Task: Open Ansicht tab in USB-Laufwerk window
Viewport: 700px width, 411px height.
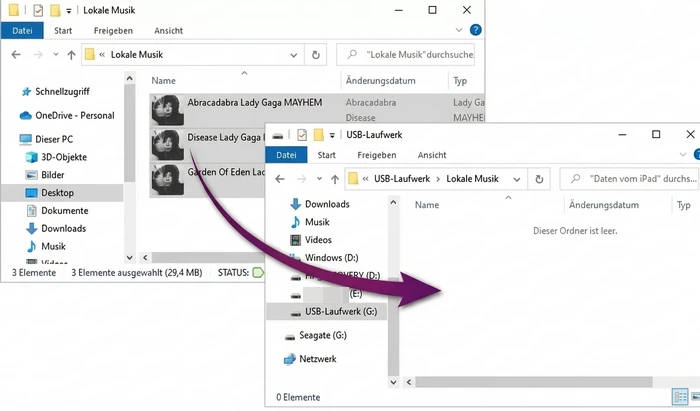Action: [432, 155]
